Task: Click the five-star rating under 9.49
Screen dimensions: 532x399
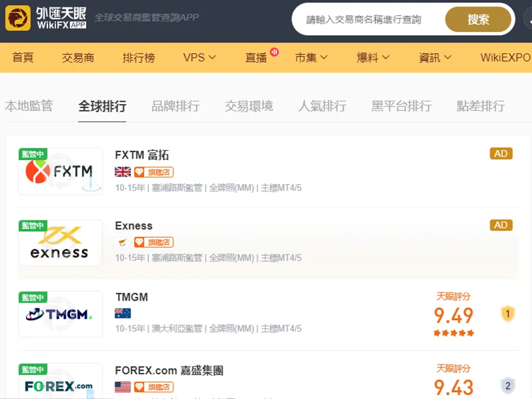Action: (x=454, y=333)
